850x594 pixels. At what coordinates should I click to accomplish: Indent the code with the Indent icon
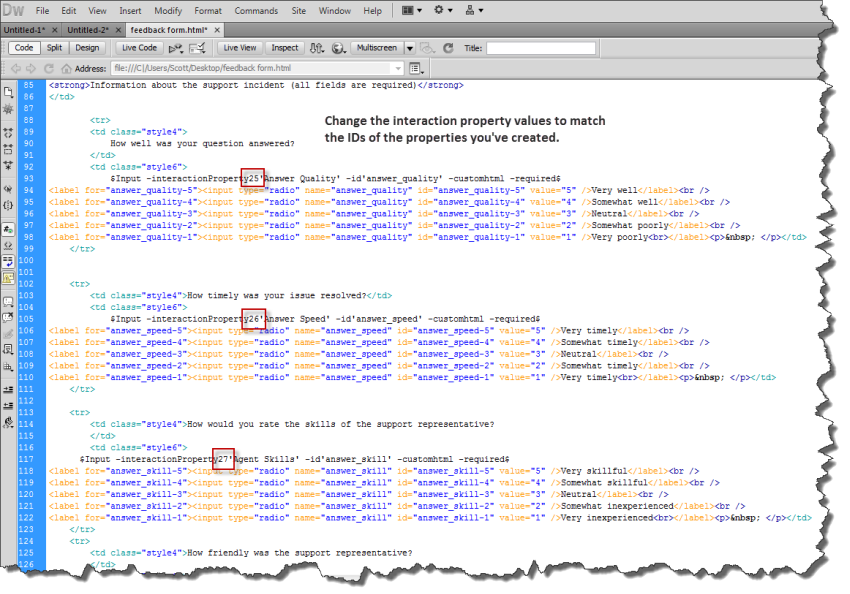click(x=8, y=390)
